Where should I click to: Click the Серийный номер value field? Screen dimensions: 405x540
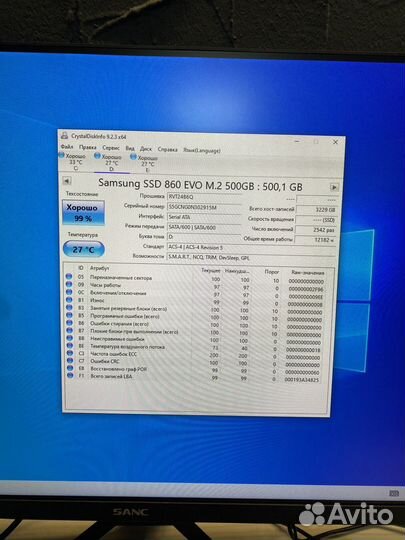point(204,207)
